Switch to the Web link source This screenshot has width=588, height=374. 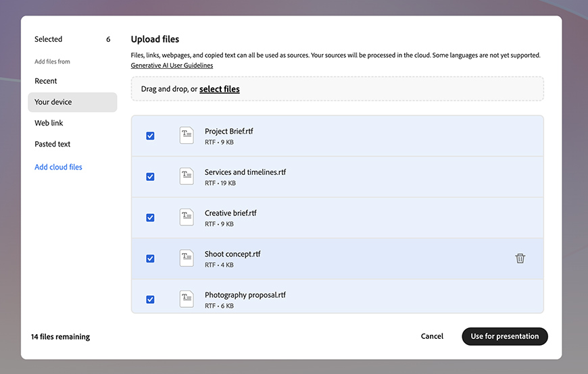pyautogui.click(x=49, y=123)
